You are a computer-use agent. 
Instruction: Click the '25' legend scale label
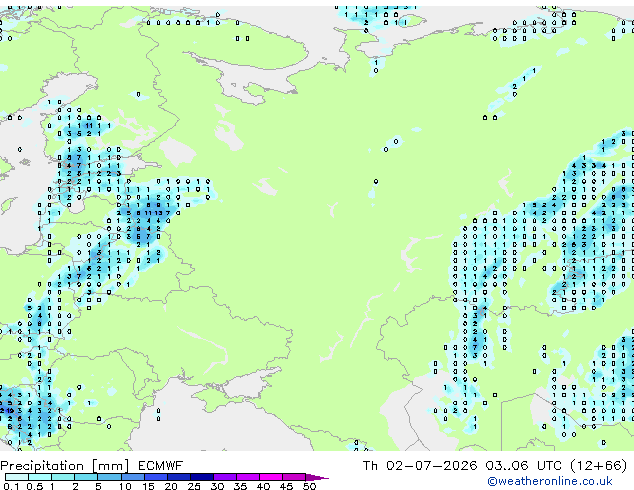[194, 486]
